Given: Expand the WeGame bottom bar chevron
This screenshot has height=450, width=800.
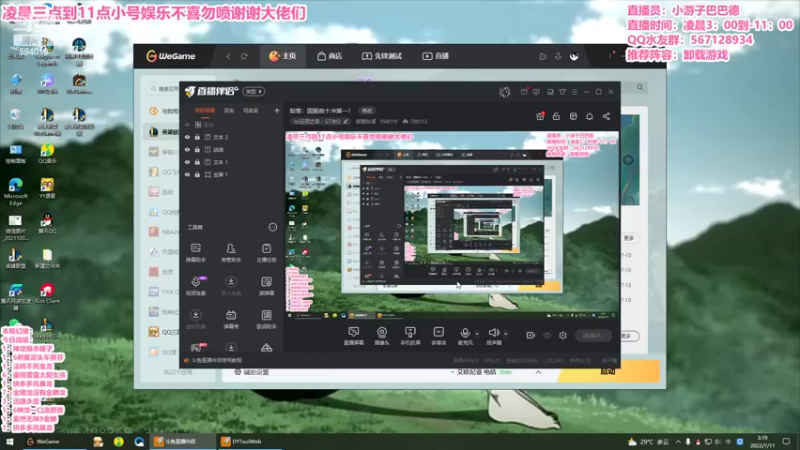Looking at the screenshot, I should (538, 372).
